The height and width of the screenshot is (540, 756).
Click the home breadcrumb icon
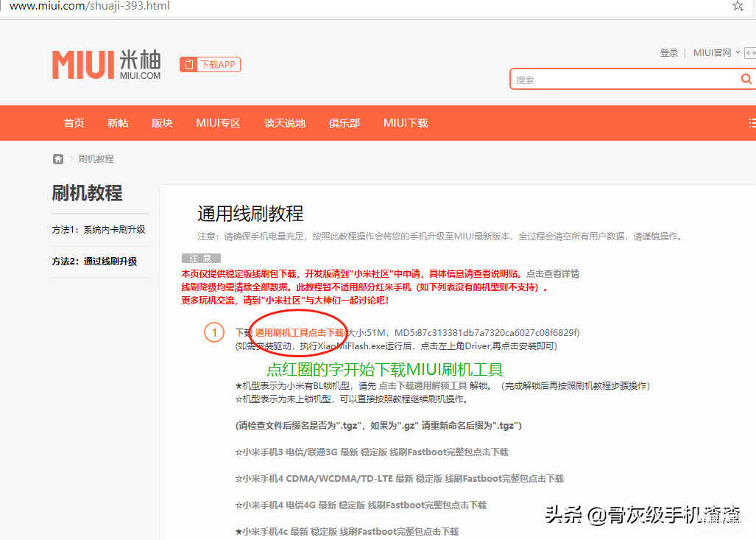58,159
